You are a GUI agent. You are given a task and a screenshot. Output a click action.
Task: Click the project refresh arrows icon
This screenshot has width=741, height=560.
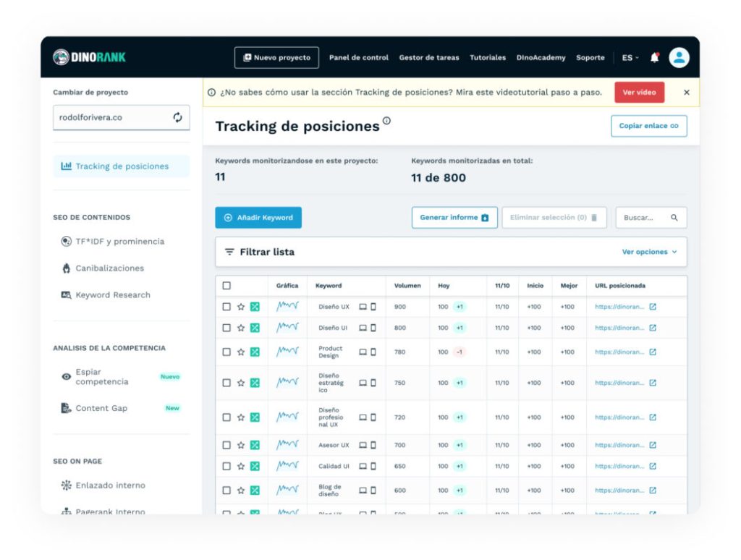coord(177,117)
